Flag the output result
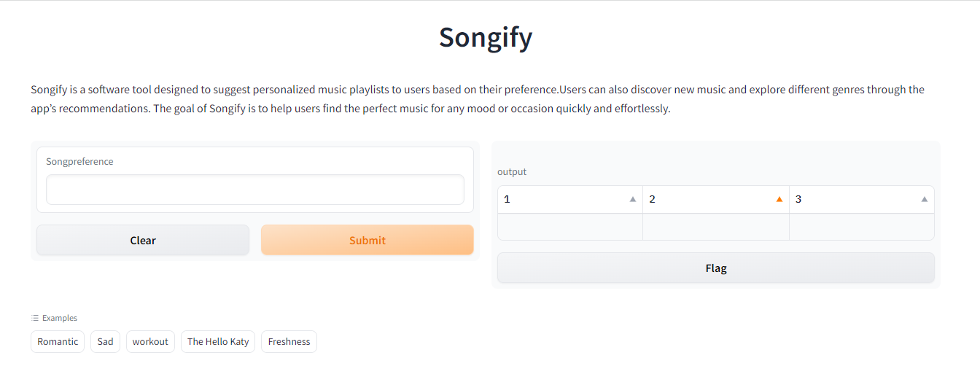The height and width of the screenshot is (385, 980). click(716, 268)
